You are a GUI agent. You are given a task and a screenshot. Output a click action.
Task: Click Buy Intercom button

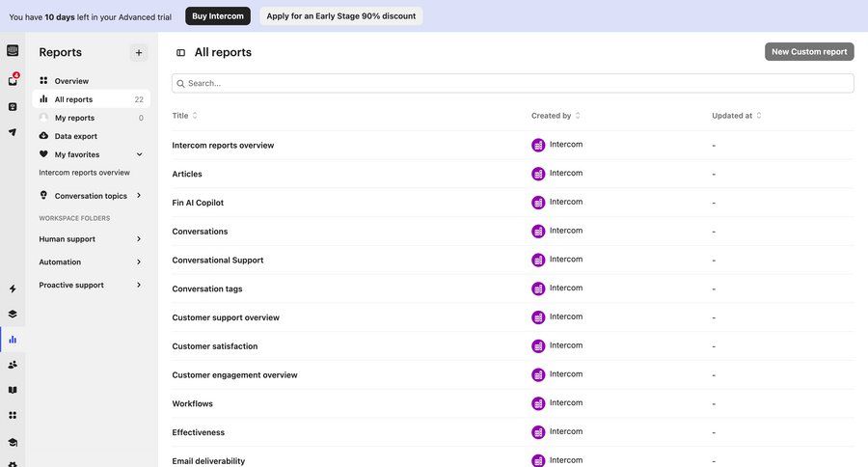tap(218, 16)
